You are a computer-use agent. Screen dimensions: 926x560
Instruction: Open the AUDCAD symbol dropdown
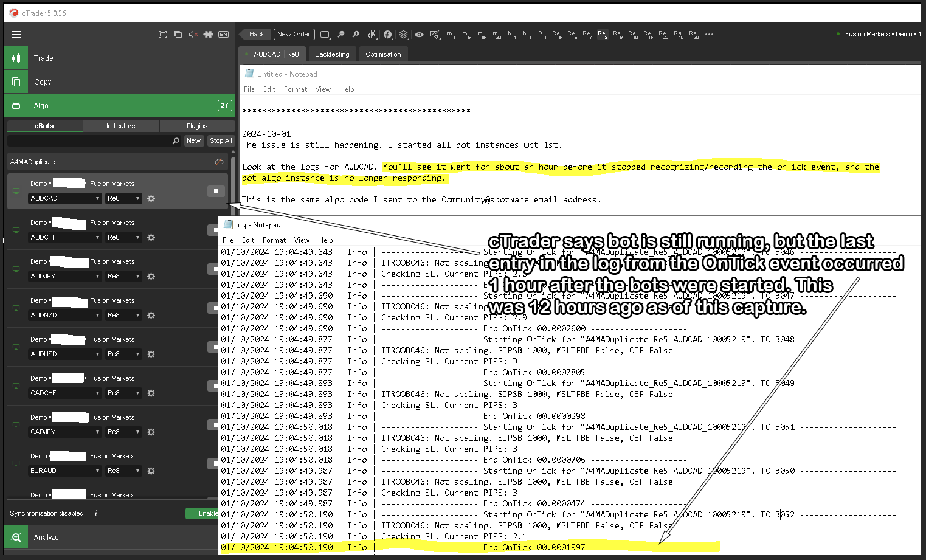[65, 198]
